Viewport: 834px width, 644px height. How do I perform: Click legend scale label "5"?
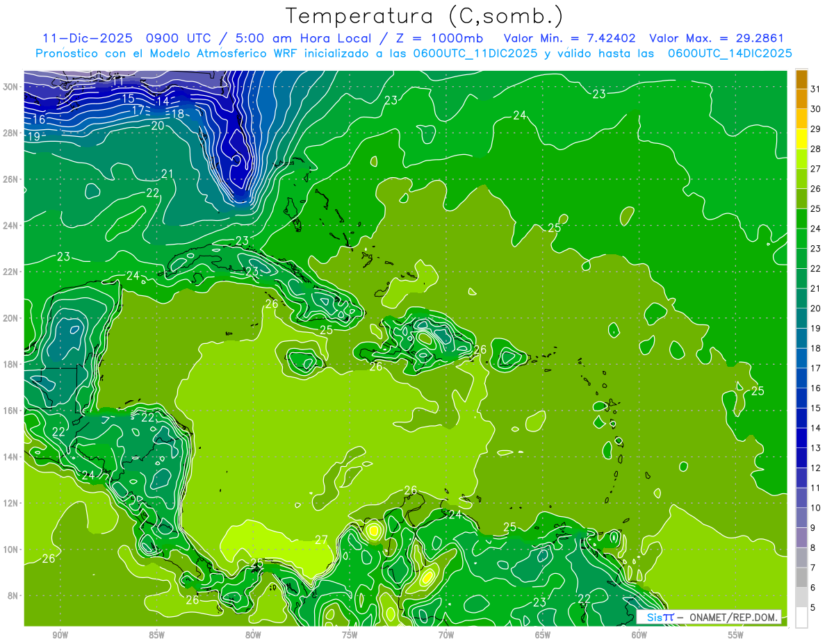point(814,608)
